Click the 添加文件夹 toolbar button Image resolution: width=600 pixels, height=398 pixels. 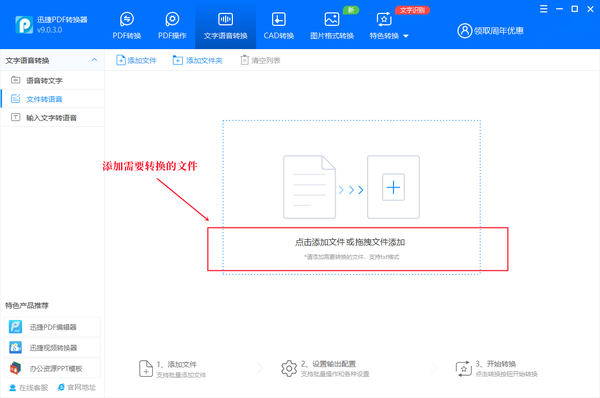coord(197,60)
